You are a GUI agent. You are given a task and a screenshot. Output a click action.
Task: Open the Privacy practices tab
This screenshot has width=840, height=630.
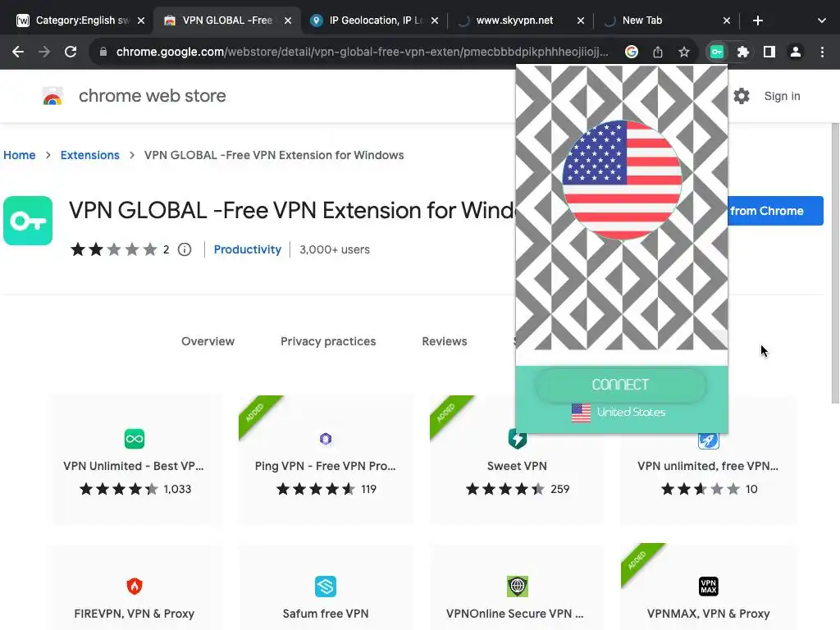pos(328,341)
